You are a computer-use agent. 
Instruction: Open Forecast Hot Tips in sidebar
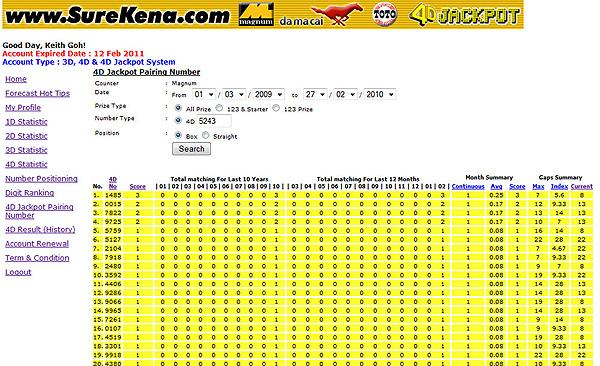click(38, 93)
